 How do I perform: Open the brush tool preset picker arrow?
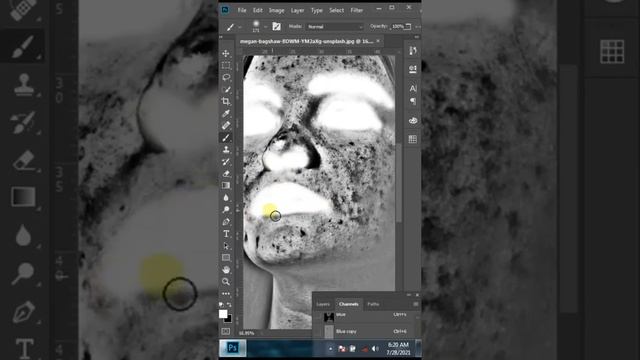240,27
